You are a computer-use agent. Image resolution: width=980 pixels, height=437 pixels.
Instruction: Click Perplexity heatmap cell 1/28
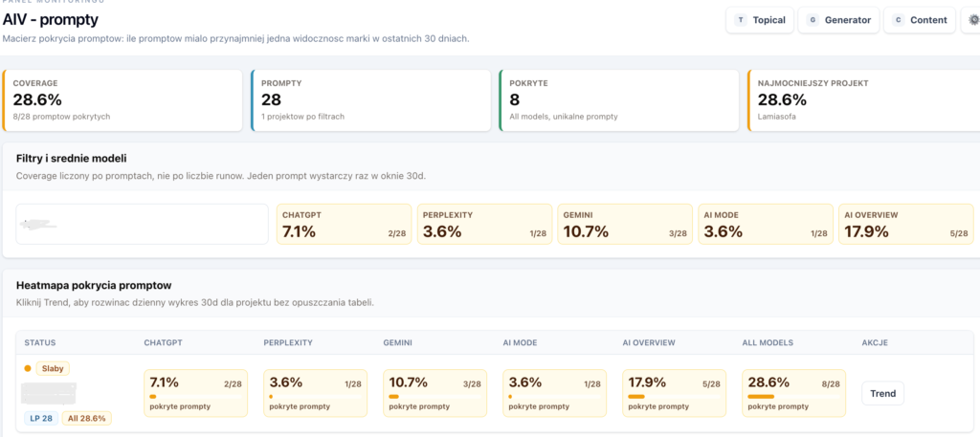(316, 393)
